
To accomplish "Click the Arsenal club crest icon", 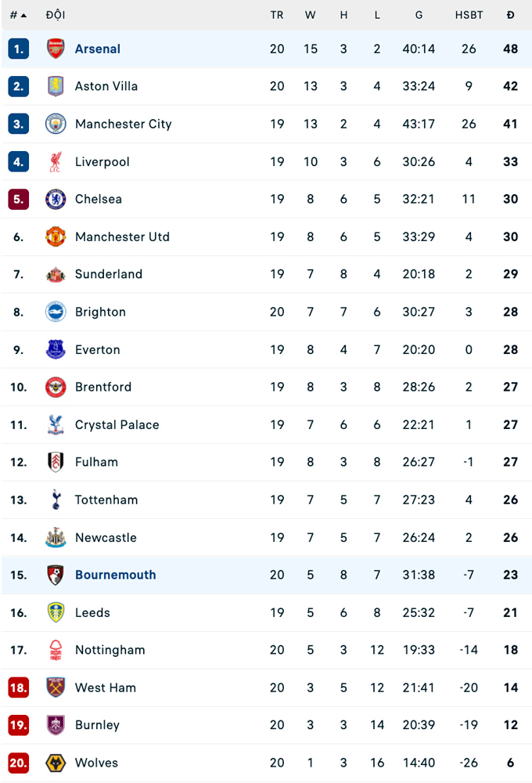I will coord(56,49).
